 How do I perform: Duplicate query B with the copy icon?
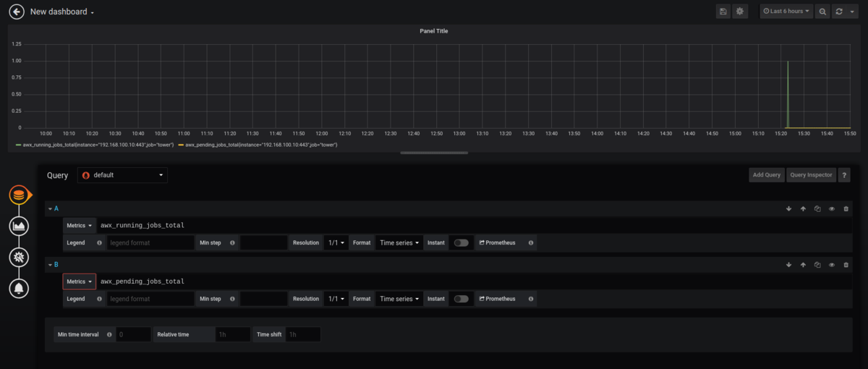point(817,265)
